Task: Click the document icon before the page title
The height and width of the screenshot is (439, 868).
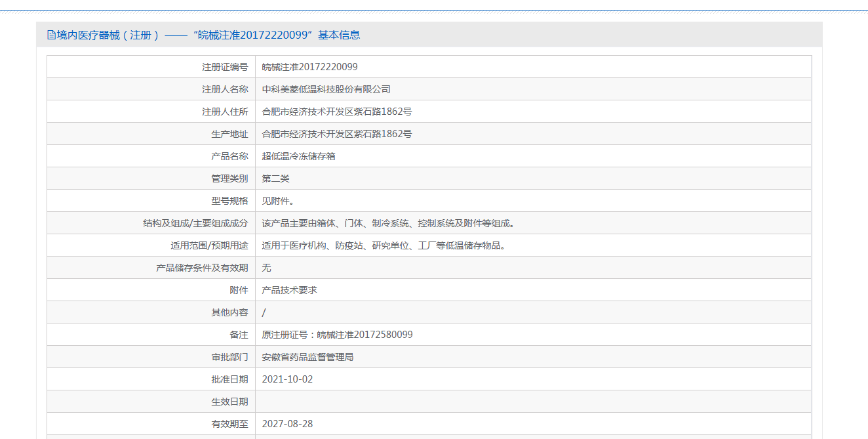Action: [x=51, y=35]
